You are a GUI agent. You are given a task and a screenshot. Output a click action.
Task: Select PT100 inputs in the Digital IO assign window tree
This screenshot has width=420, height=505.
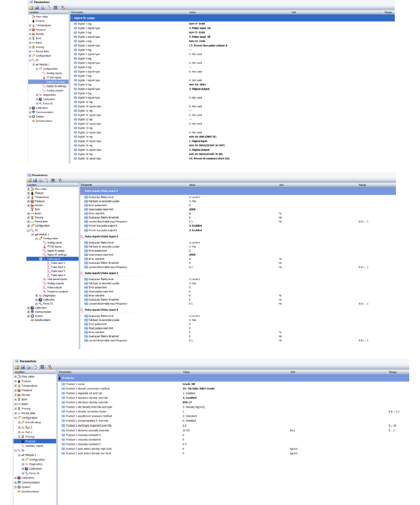click(53, 78)
